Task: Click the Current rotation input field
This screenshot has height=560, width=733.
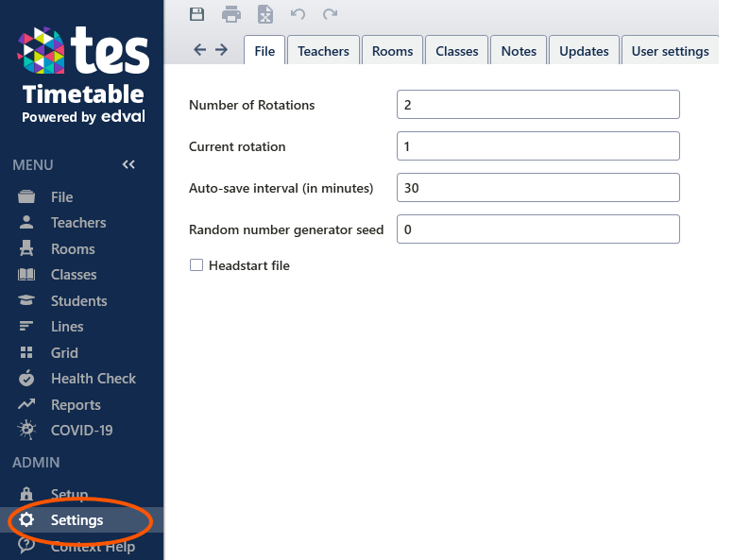Action: click(x=538, y=145)
